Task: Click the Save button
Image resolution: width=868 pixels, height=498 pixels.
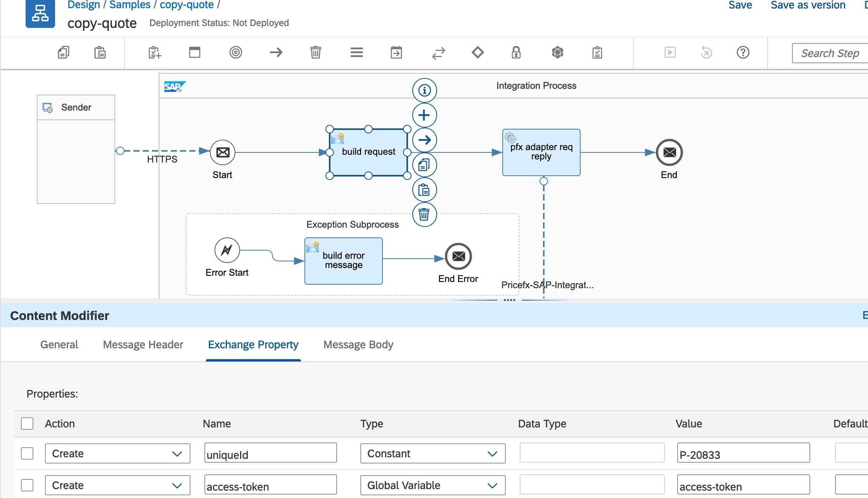Action: point(740,5)
